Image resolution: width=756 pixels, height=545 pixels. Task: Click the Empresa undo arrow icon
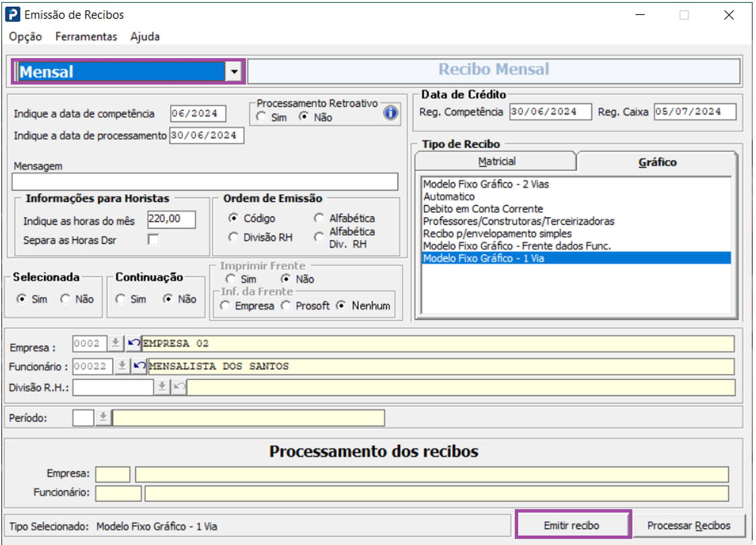point(133,343)
